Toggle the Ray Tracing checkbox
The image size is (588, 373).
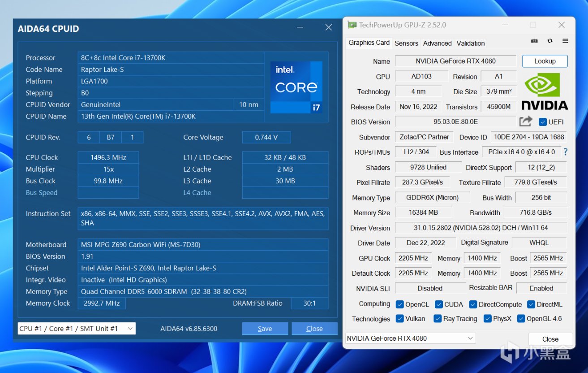[438, 319]
